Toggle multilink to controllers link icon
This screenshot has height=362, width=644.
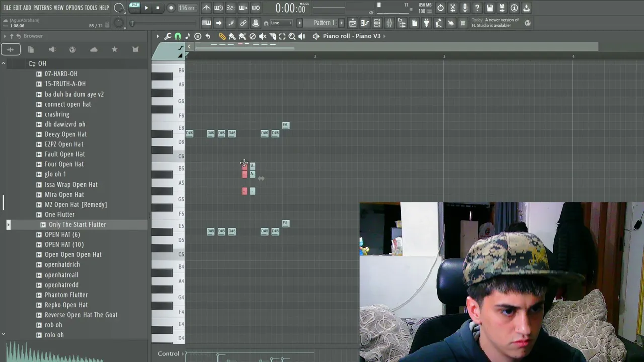point(243,23)
